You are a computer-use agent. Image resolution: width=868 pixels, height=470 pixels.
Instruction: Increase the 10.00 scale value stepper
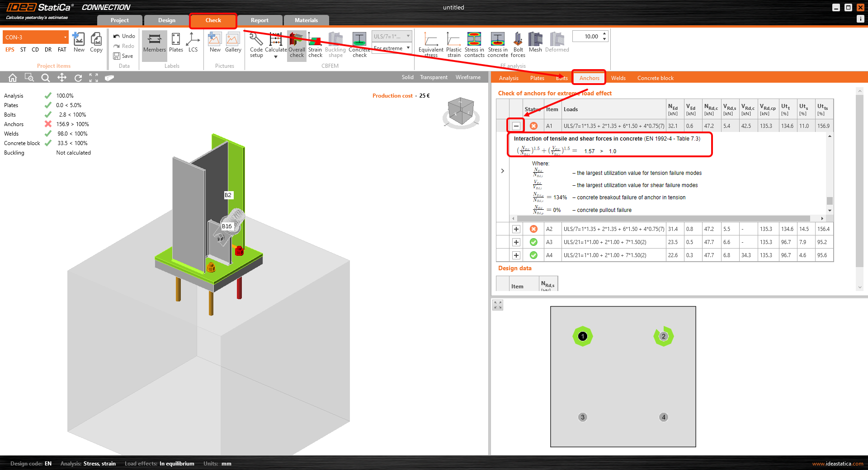[605, 33]
